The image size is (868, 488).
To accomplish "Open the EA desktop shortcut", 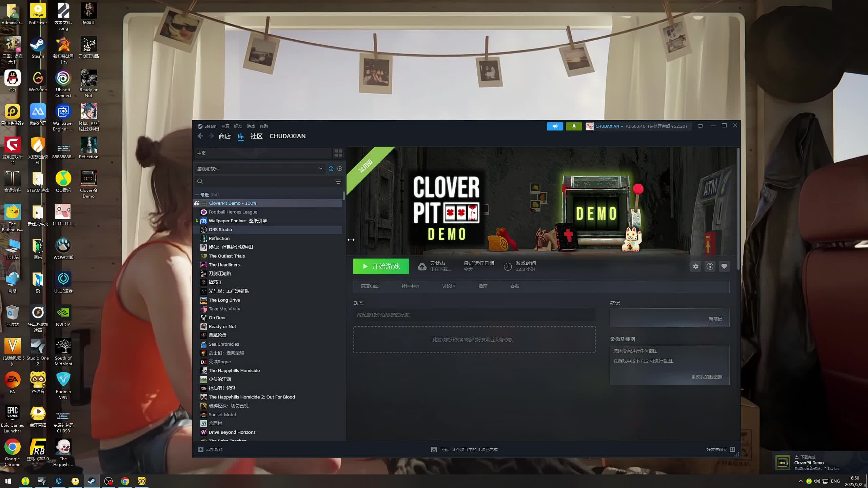I will pos(13,383).
